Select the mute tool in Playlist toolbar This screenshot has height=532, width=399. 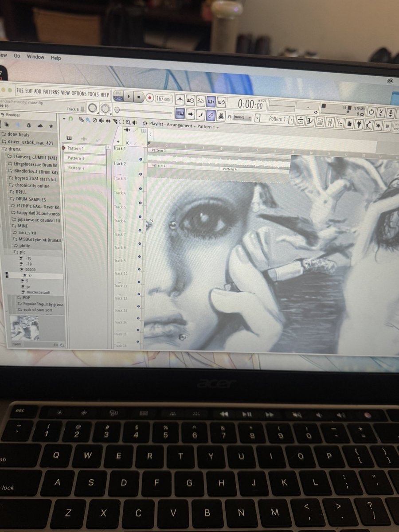tap(101, 121)
